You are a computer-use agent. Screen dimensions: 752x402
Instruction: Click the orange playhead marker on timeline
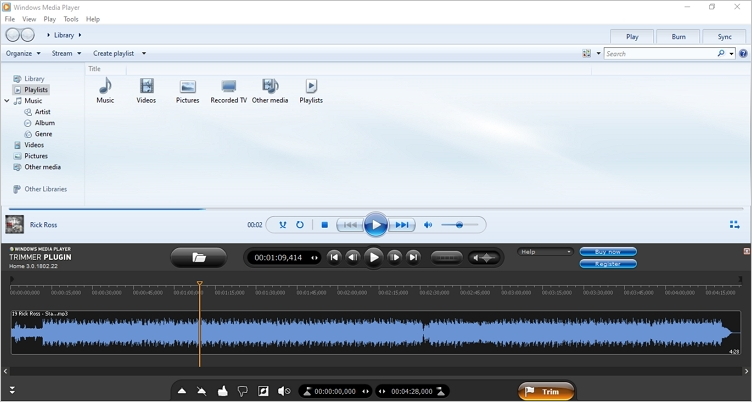coord(200,284)
